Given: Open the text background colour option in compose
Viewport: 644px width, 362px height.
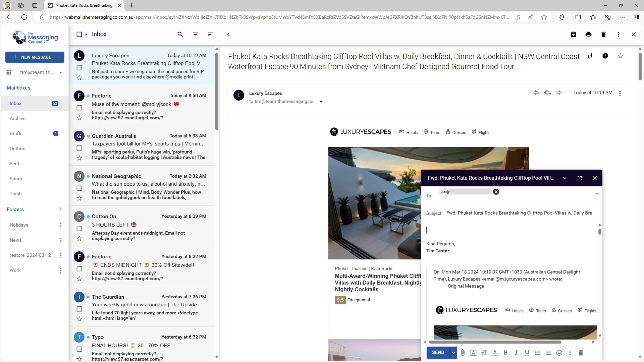Looking at the screenshot, I should click(x=473, y=352).
